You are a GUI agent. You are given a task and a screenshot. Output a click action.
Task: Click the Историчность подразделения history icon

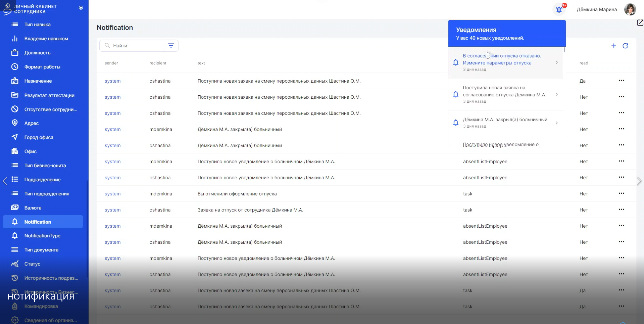[15, 278]
